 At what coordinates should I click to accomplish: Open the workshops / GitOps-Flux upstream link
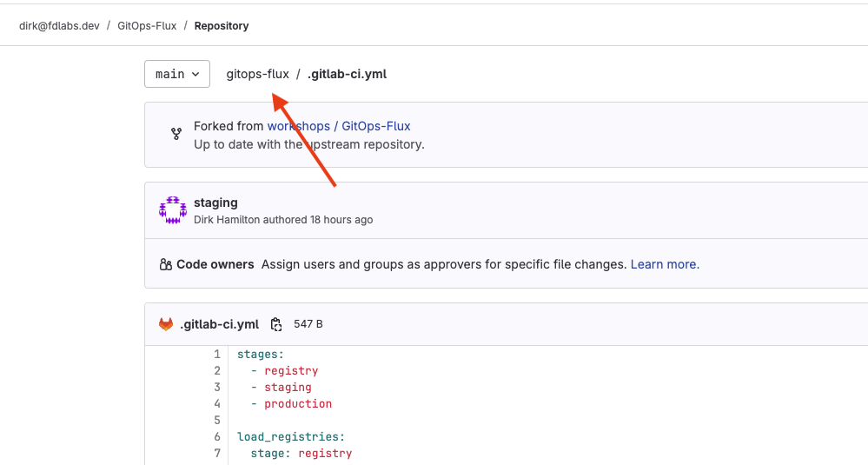(339, 126)
